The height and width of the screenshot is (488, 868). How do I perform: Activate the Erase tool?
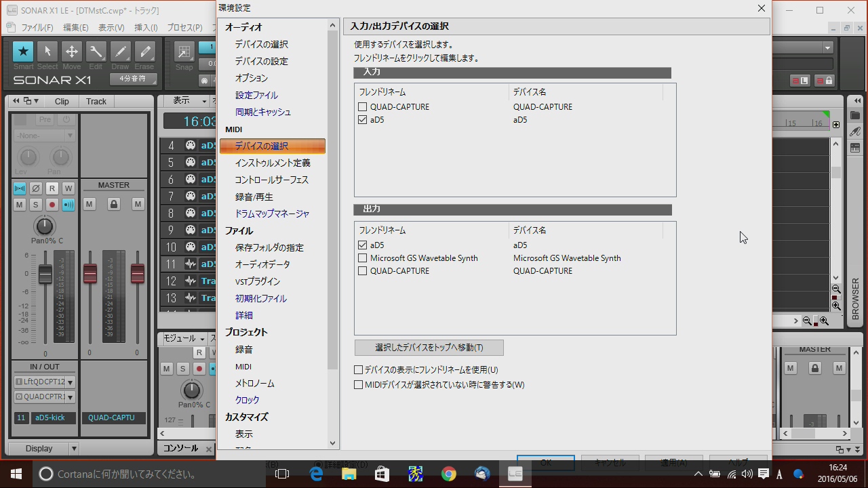(144, 52)
